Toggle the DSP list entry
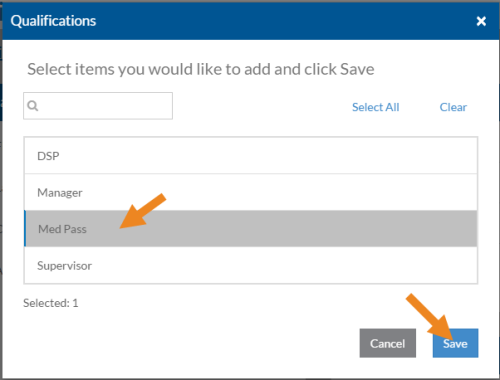 tap(251, 156)
